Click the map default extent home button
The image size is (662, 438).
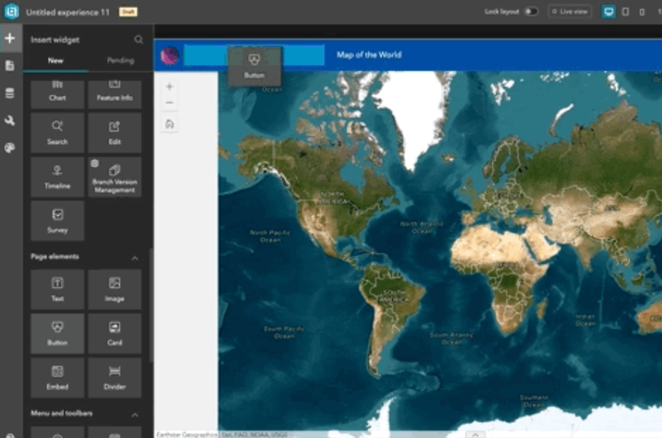(169, 124)
